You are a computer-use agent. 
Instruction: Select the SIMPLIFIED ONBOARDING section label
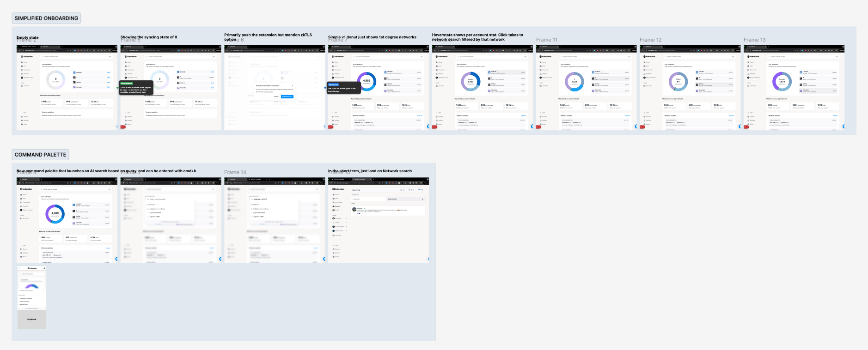(46, 18)
